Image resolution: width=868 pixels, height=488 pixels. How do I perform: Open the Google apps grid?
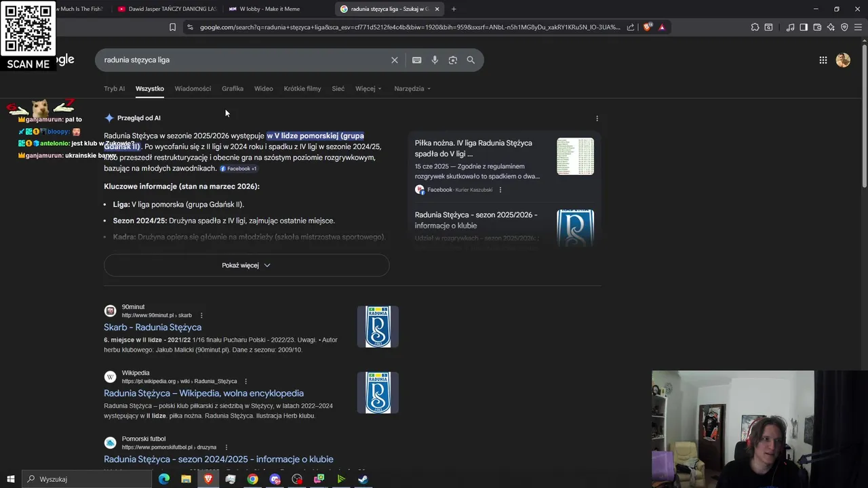point(823,60)
